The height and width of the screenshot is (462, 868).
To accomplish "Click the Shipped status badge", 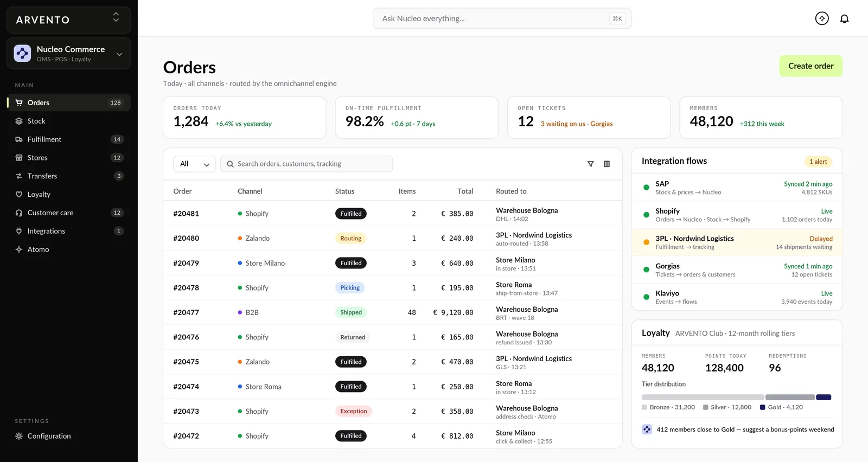I will (351, 312).
